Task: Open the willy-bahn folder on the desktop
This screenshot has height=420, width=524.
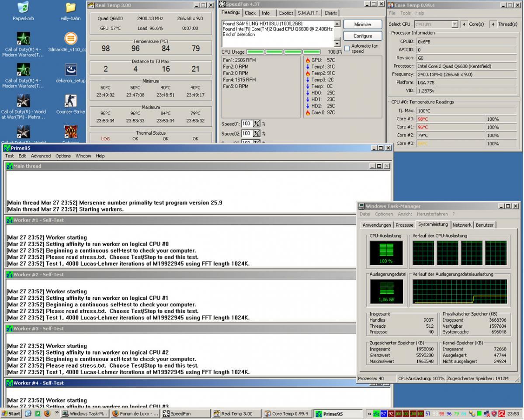Action: pos(70,7)
